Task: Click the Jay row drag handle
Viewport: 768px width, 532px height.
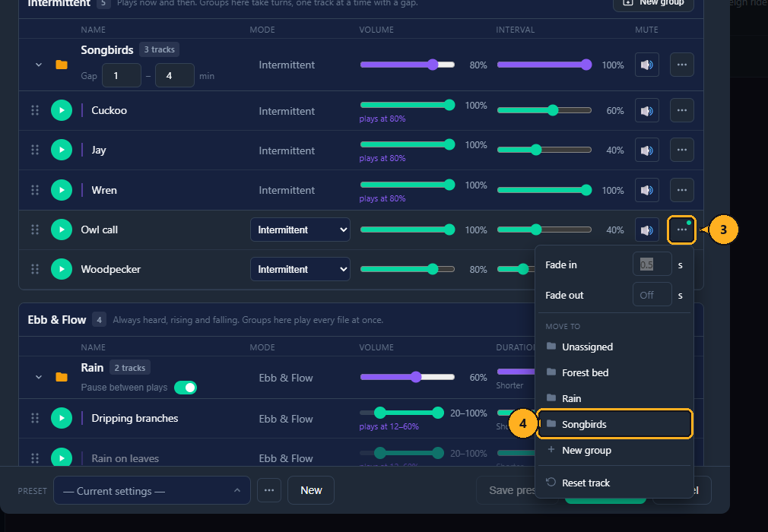Action: 35,150
